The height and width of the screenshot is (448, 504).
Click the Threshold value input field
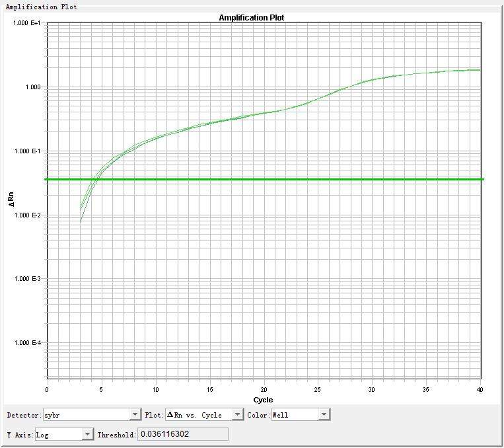point(183,434)
